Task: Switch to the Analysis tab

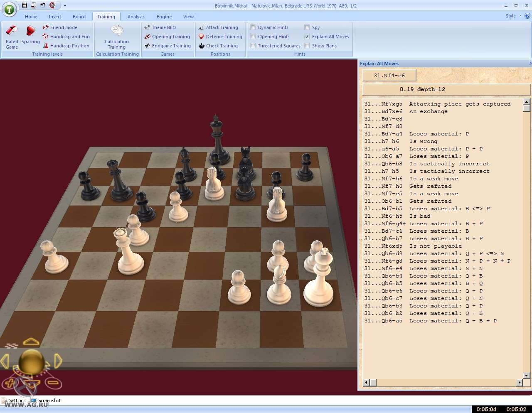Action: 136,17
